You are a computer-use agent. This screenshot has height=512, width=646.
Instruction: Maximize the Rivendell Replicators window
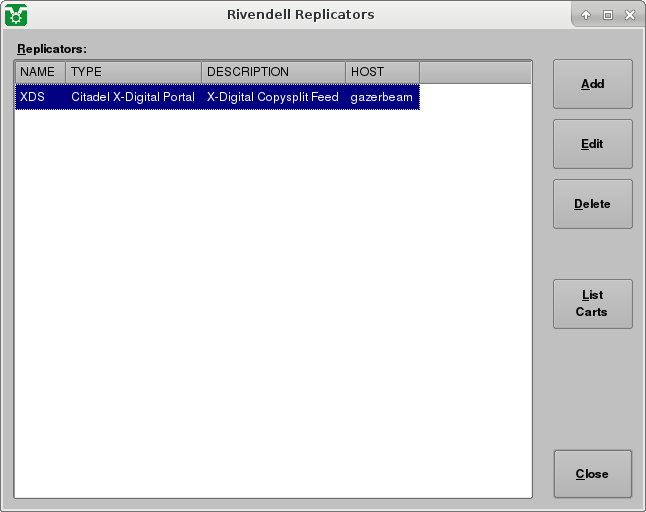pyautogui.click(x=607, y=15)
